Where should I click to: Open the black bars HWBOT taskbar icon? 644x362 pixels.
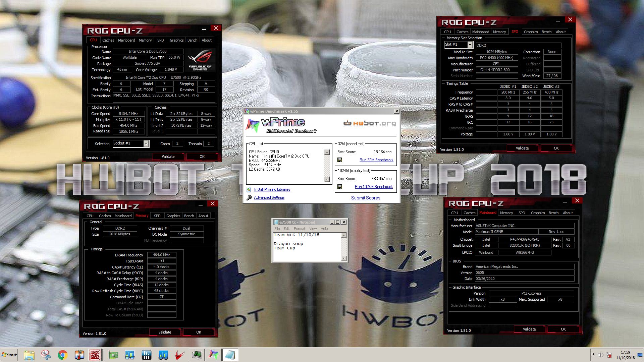click(x=147, y=355)
